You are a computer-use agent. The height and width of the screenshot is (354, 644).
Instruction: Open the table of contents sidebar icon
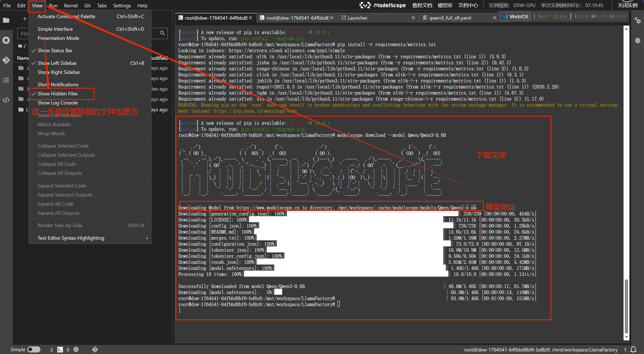6,80
